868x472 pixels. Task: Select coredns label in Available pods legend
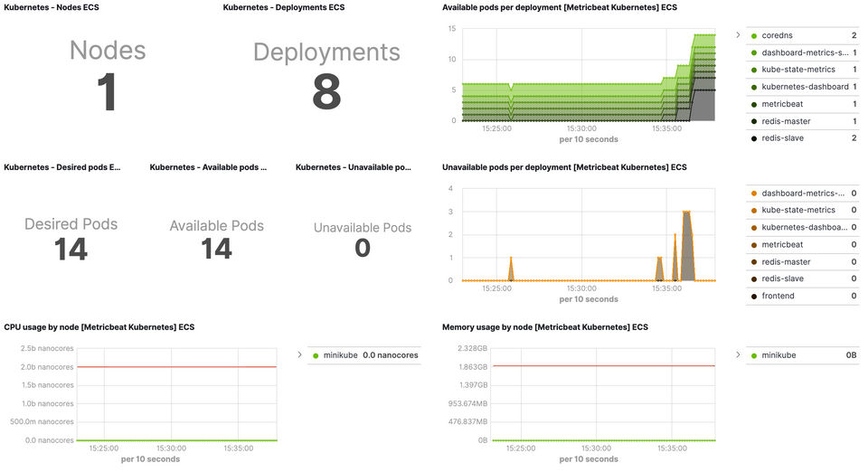click(x=777, y=35)
